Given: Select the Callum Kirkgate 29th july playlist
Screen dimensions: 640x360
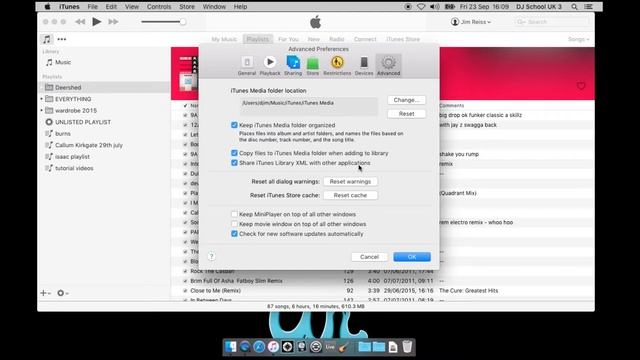Looking at the screenshot, I should tap(89, 145).
